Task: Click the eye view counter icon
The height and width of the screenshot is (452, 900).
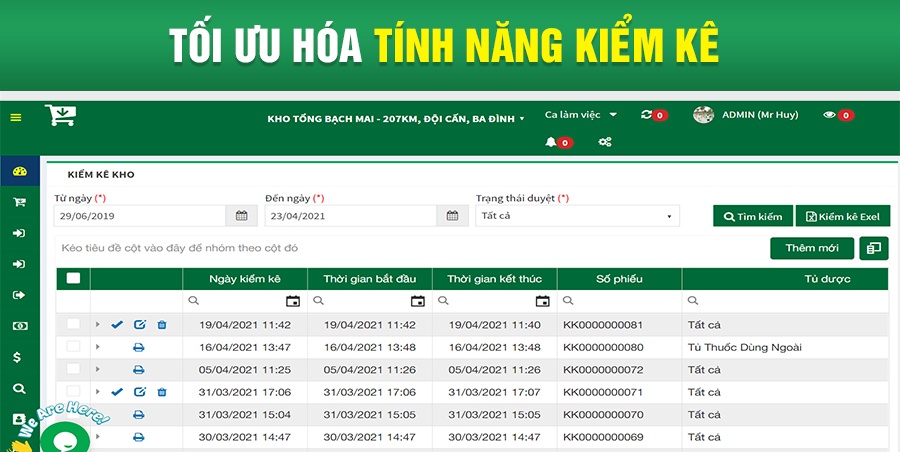Action: click(x=829, y=115)
